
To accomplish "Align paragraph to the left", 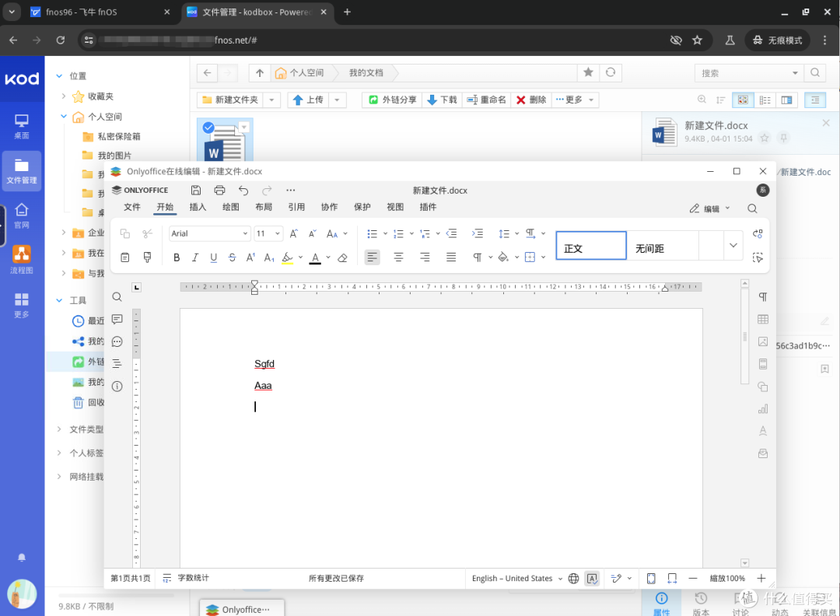I will (373, 257).
